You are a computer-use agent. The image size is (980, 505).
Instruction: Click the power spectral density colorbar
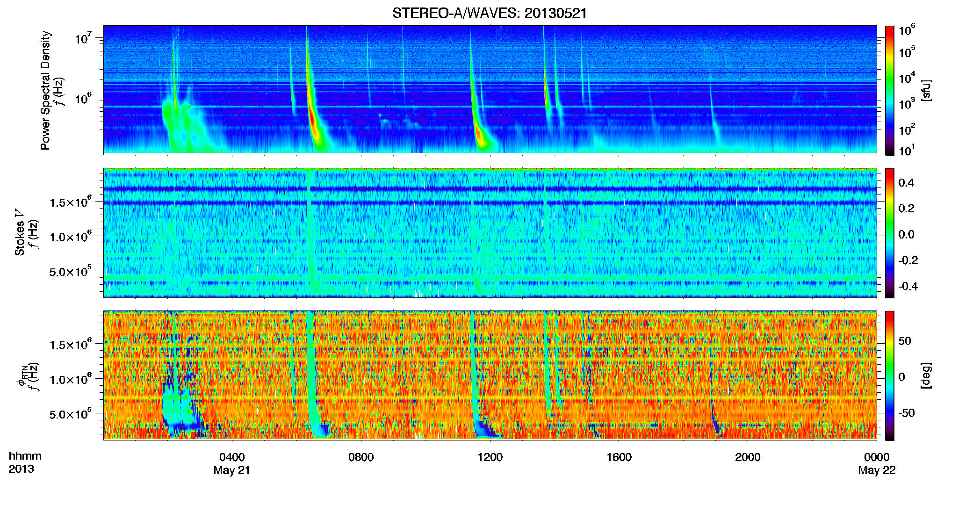tap(889, 90)
